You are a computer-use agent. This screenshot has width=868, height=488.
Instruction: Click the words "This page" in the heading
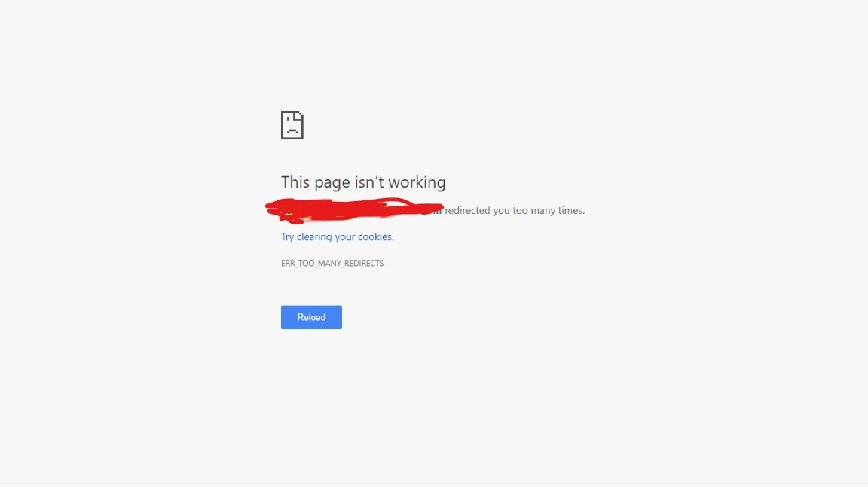click(315, 182)
